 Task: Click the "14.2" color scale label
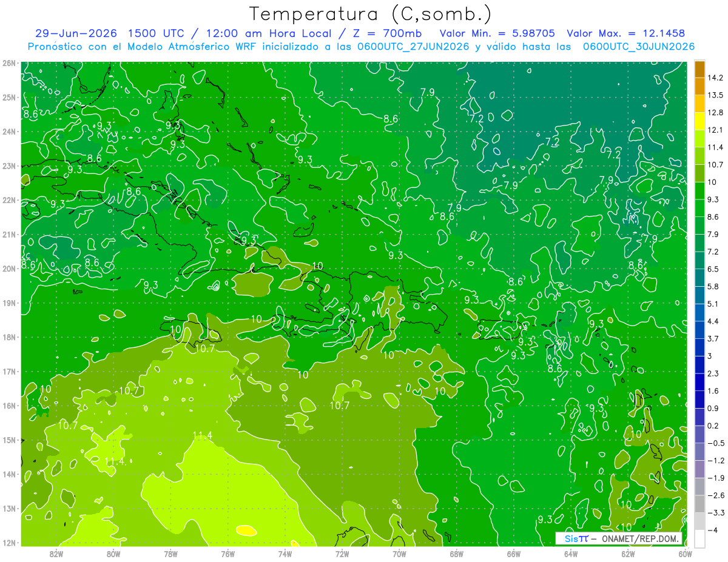coord(716,78)
